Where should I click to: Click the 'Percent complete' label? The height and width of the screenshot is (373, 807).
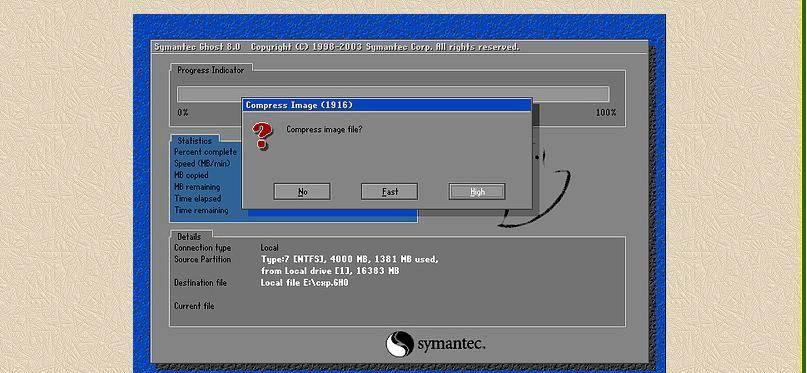pos(205,152)
